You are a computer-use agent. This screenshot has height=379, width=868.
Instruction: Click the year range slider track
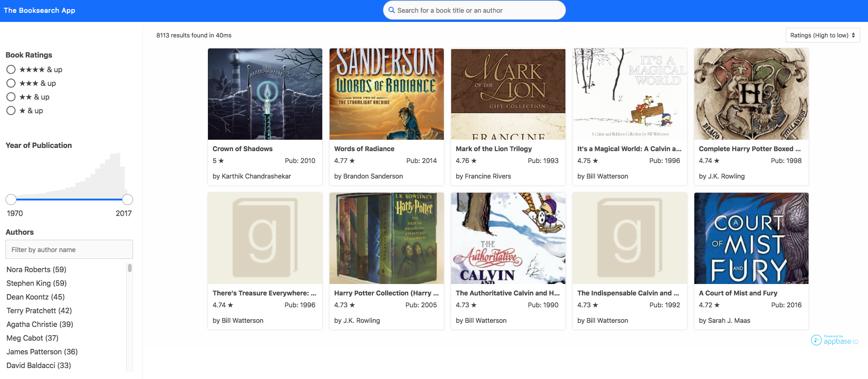click(x=69, y=200)
